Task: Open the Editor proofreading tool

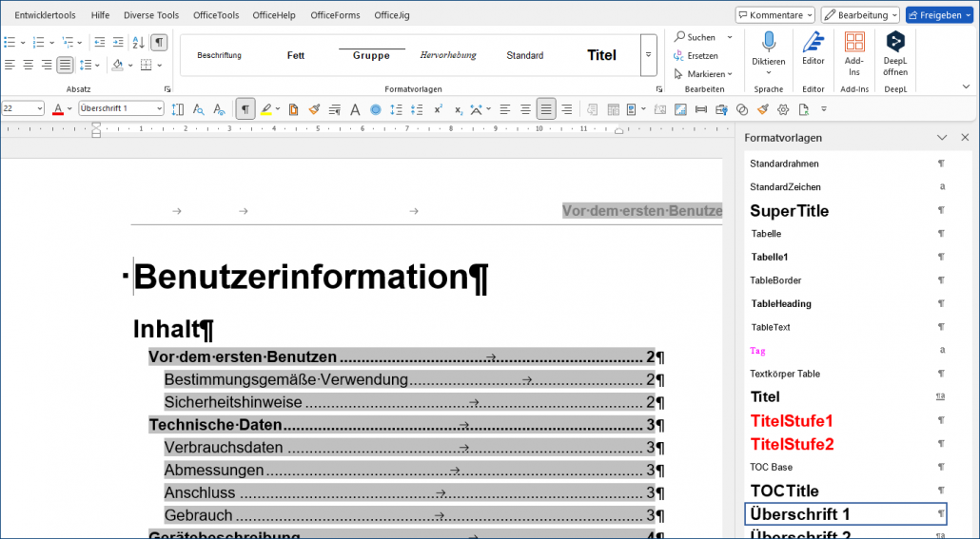Action: pyautogui.click(x=813, y=51)
